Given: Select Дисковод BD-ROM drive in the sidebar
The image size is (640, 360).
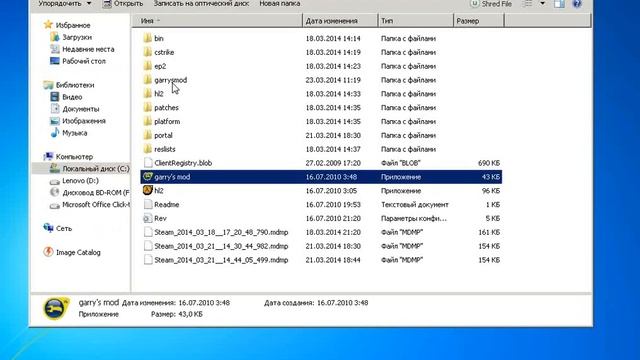Looking at the screenshot, I should click(89, 192).
